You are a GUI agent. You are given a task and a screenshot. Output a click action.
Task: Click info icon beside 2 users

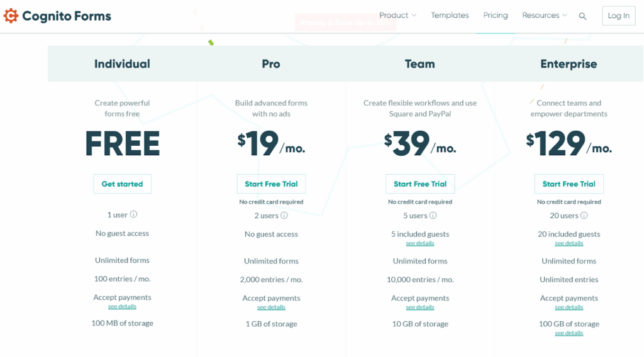(284, 216)
